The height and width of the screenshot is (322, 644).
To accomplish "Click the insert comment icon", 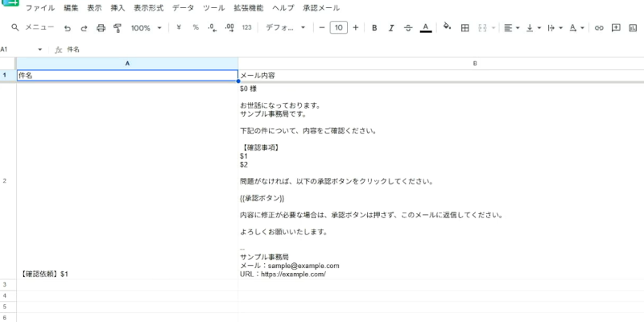I will tap(616, 28).
